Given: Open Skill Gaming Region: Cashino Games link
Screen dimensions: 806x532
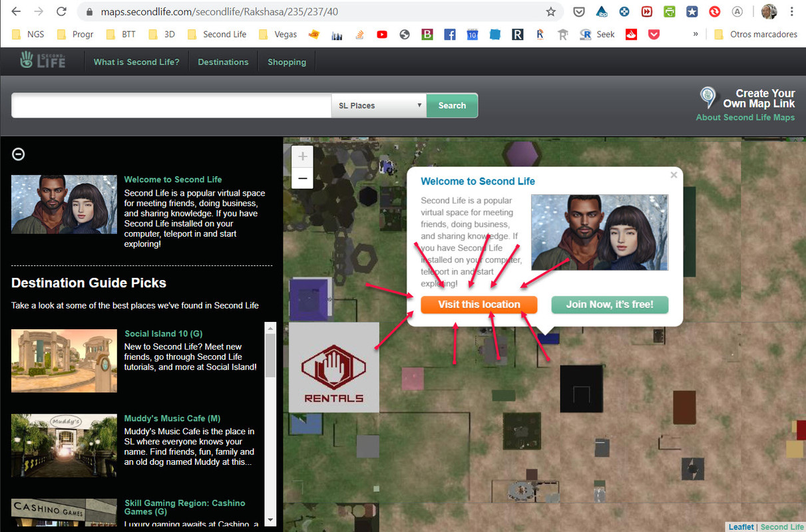Looking at the screenshot, I should tap(185, 507).
